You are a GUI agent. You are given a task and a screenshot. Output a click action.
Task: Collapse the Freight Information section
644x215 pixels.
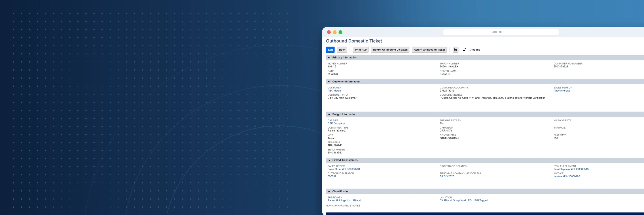coord(329,114)
